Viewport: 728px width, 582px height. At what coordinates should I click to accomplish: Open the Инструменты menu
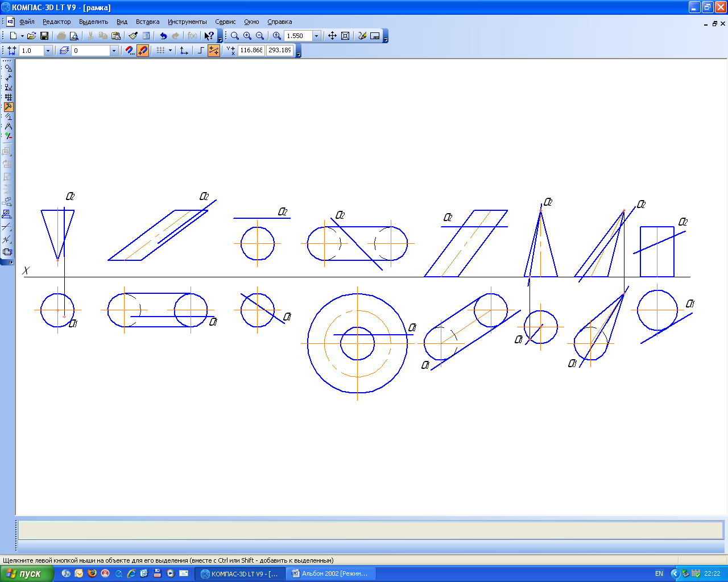pyautogui.click(x=187, y=22)
